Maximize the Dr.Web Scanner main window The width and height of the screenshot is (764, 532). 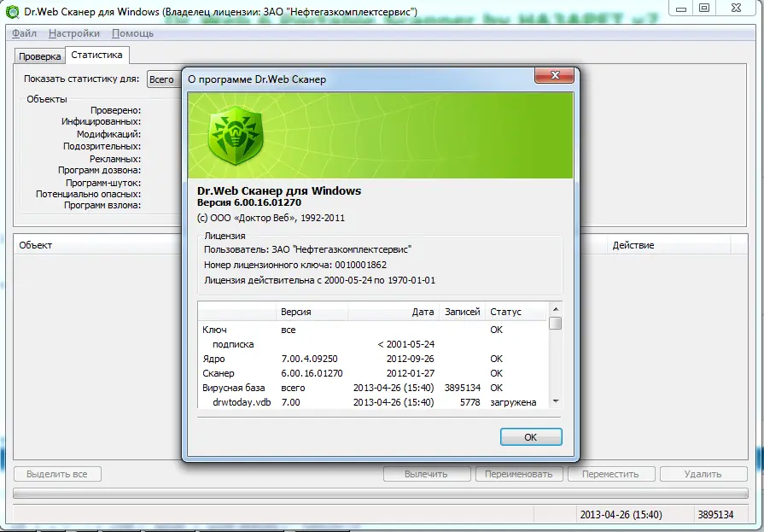point(704,9)
